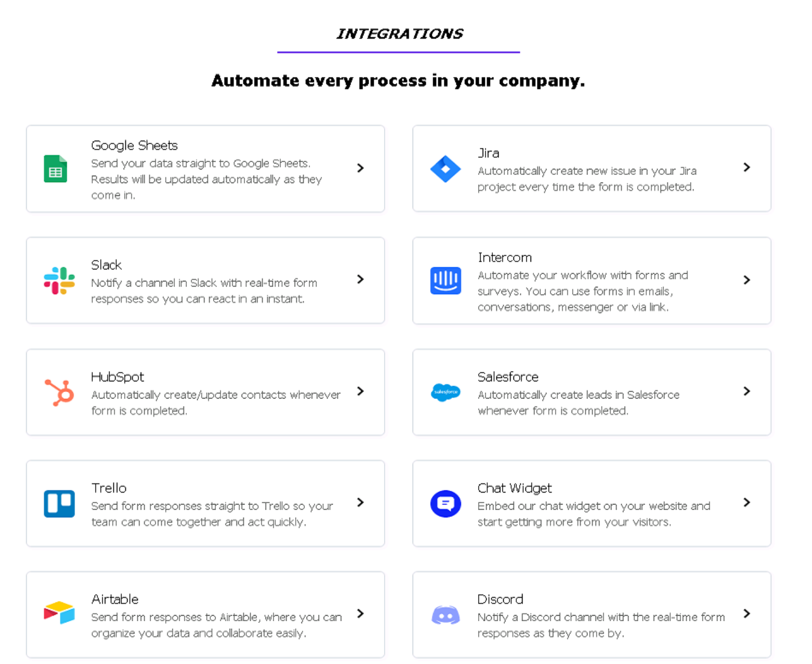Click the Chat Widget speech bubble icon

(x=446, y=504)
